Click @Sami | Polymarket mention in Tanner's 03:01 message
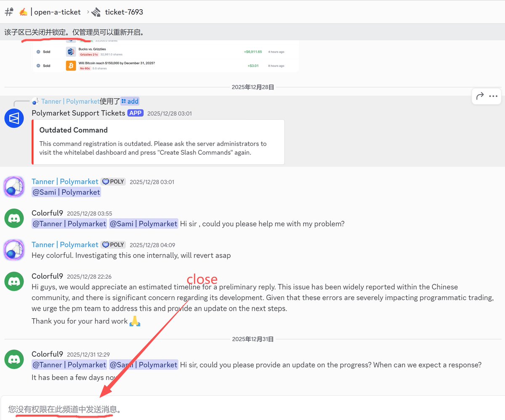 (x=66, y=192)
